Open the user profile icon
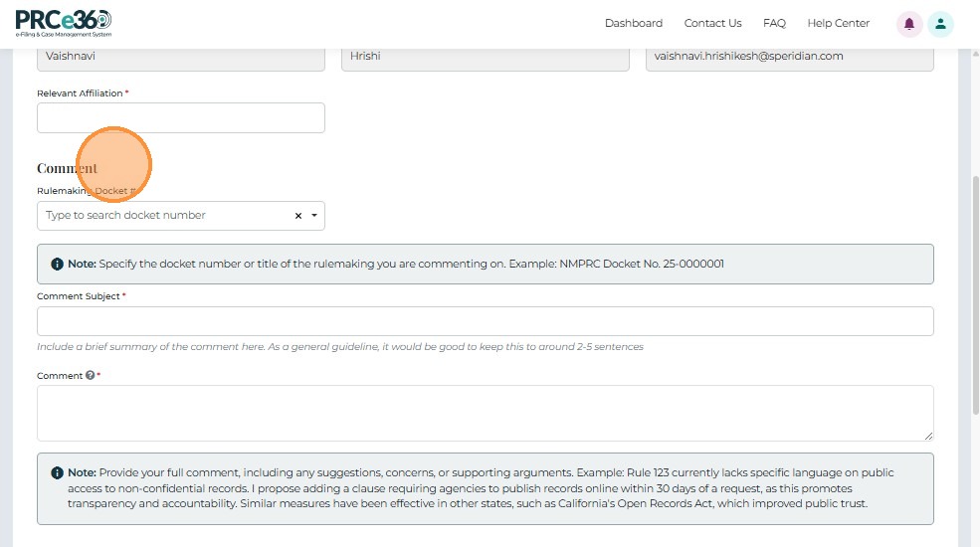Viewport: 980px width, 547px height. click(940, 24)
